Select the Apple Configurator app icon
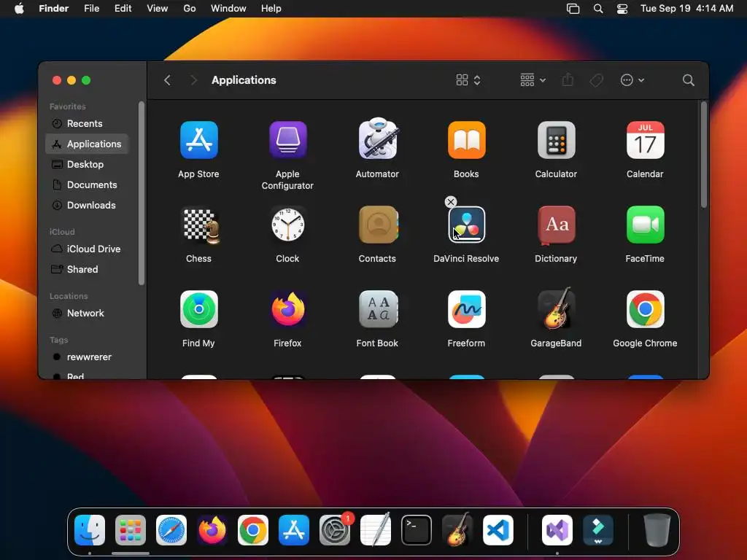The image size is (747, 560). coord(287,140)
